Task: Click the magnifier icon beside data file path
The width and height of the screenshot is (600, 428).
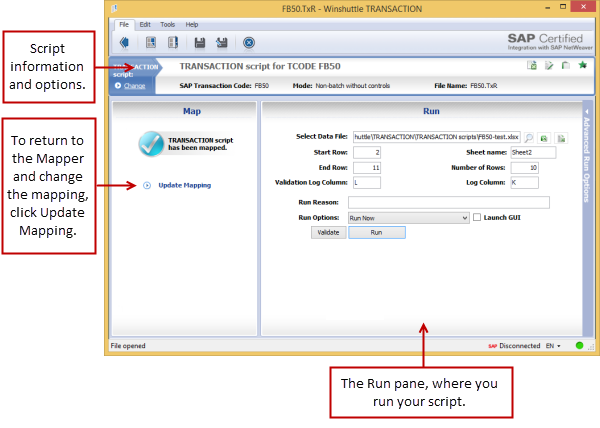Action: 529,137
